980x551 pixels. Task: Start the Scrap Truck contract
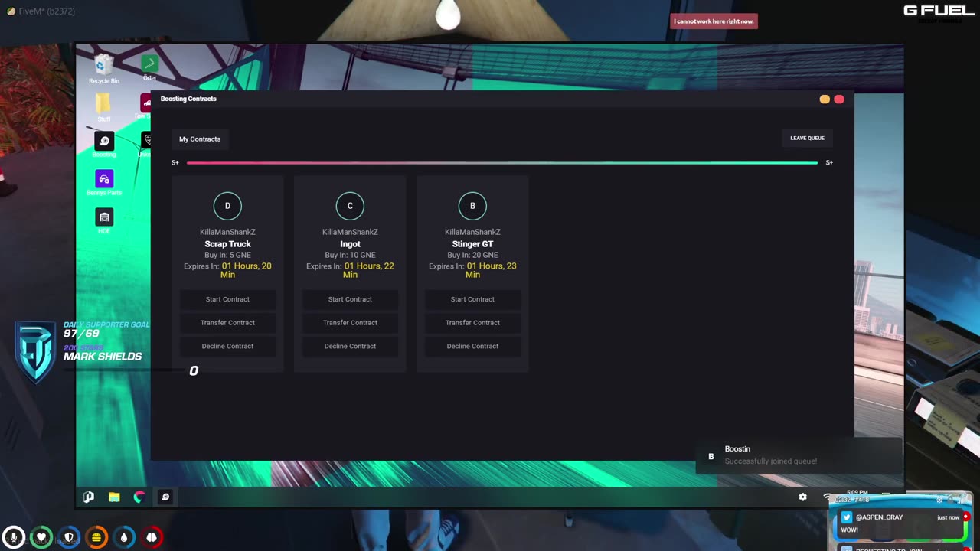(x=227, y=299)
